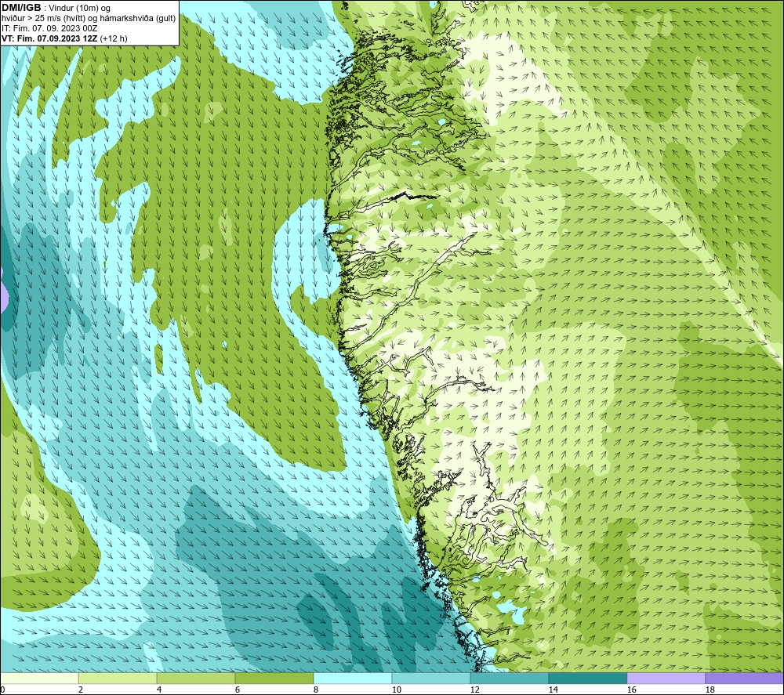Click the legend label '10'
The image size is (784, 695).
396,690
